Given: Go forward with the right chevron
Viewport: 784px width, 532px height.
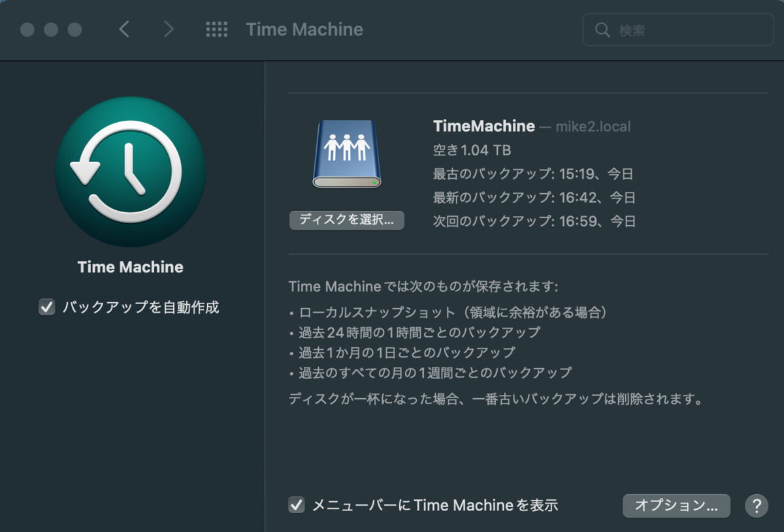Looking at the screenshot, I should [169, 29].
